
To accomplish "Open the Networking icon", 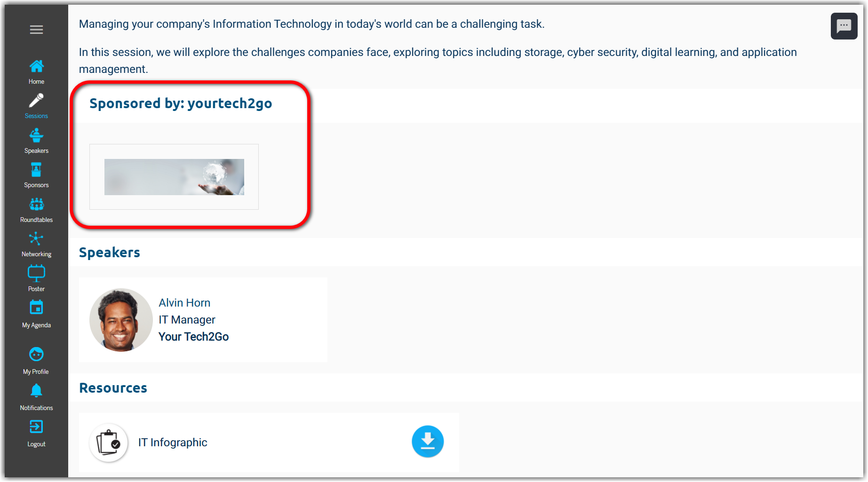I will (36, 239).
